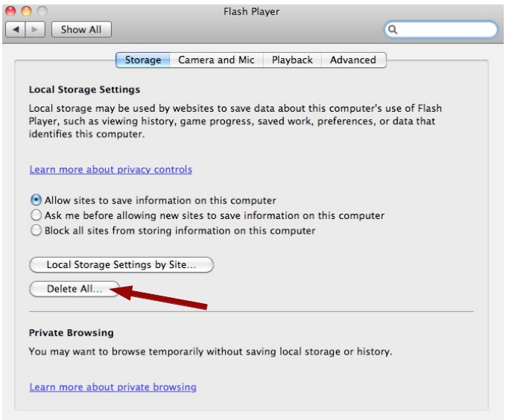506x420 pixels.
Task: Switch to the Advanced tab
Action: [x=353, y=60]
